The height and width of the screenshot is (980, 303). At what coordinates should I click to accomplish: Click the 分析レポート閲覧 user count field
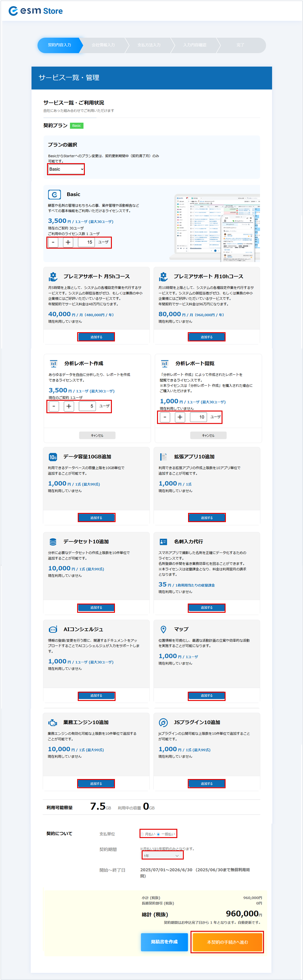(198, 417)
